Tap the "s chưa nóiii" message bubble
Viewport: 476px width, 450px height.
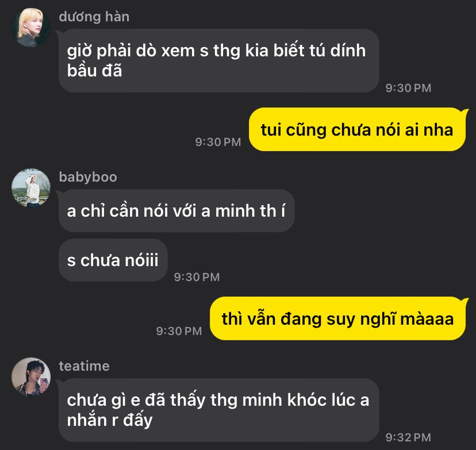(x=113, y=260)
